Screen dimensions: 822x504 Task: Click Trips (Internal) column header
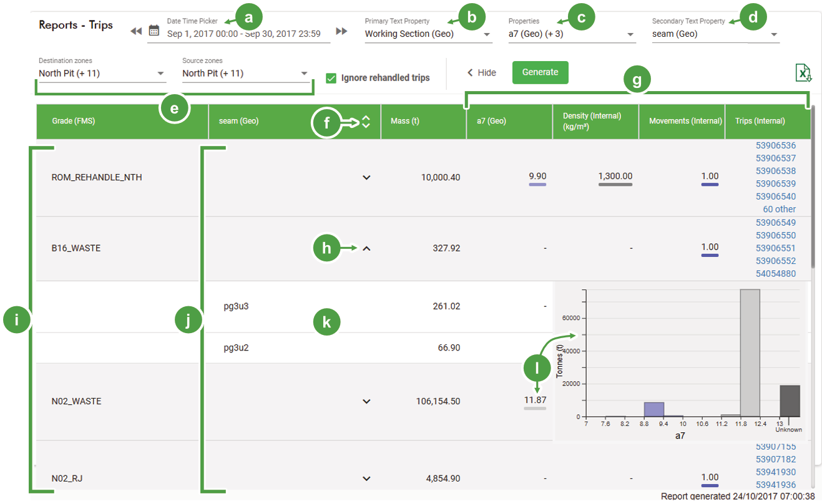tap(768, 122)
